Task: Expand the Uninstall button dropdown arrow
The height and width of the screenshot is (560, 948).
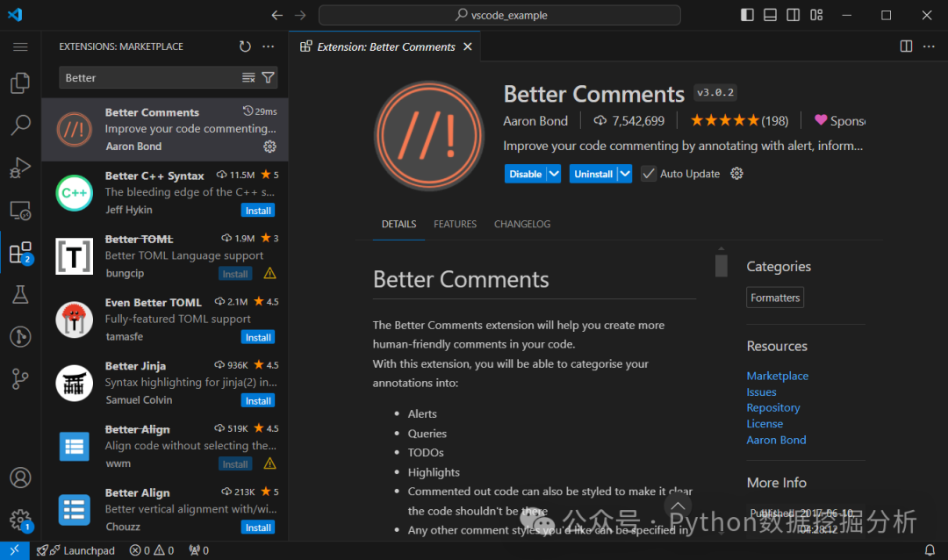Action: point(625,174)
